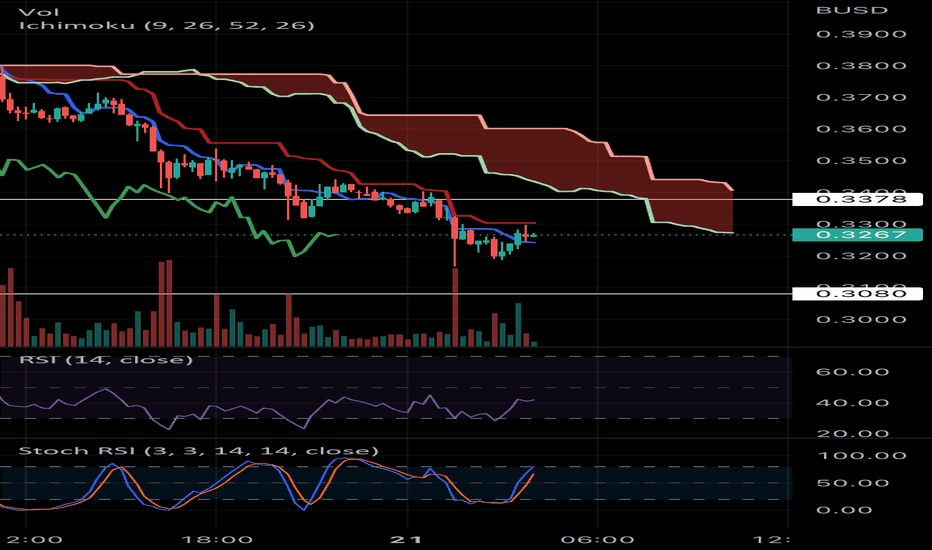This screenshot has width=932, height=550.
Task: Click the 0.3700 price axis value
Action: (x=861, y=97)
